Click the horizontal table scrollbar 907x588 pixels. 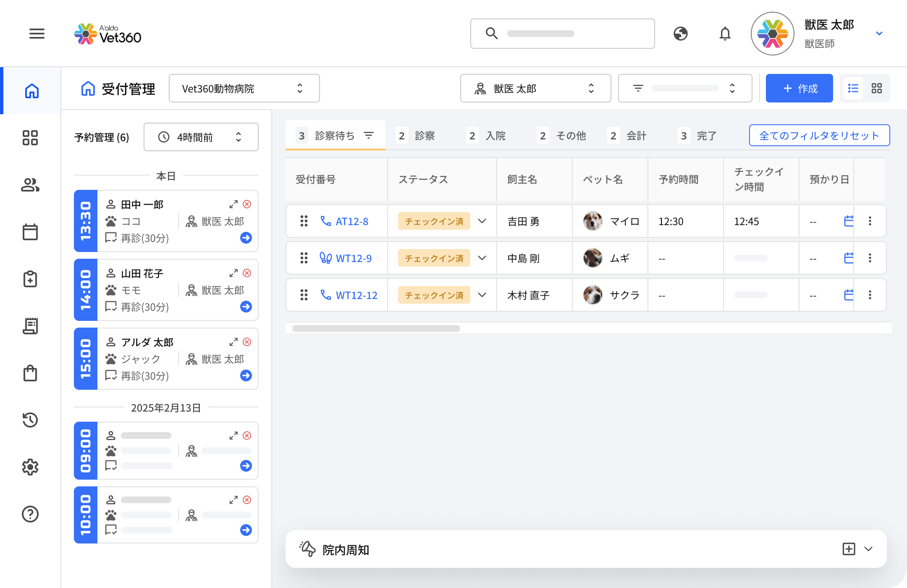376,328
